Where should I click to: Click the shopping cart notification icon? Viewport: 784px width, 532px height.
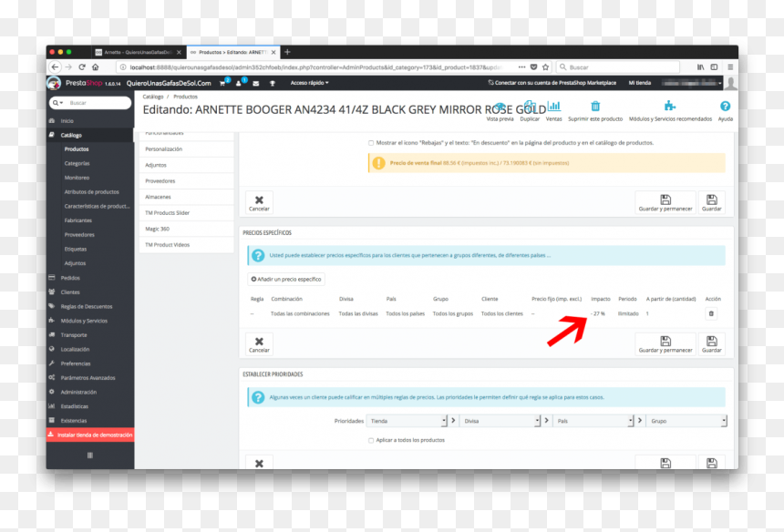click(x=222, y=83)
